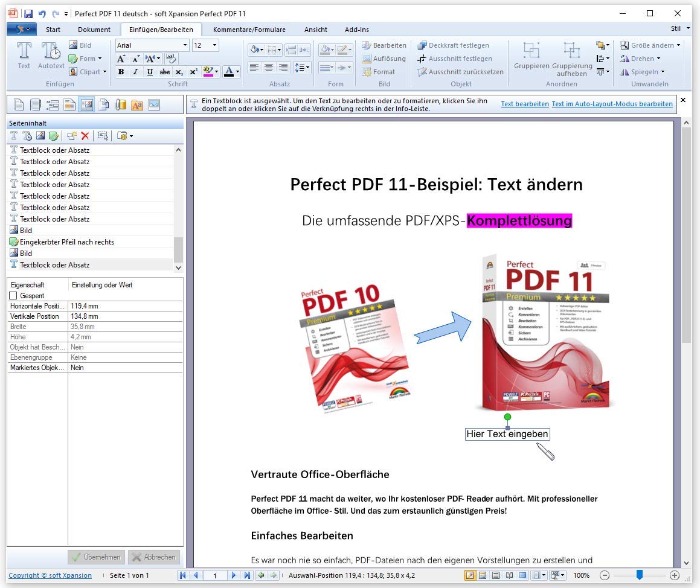The image size is (700, 588).
Task: Click Auflösung in the Bild group
Action: [x=384, y=59]
